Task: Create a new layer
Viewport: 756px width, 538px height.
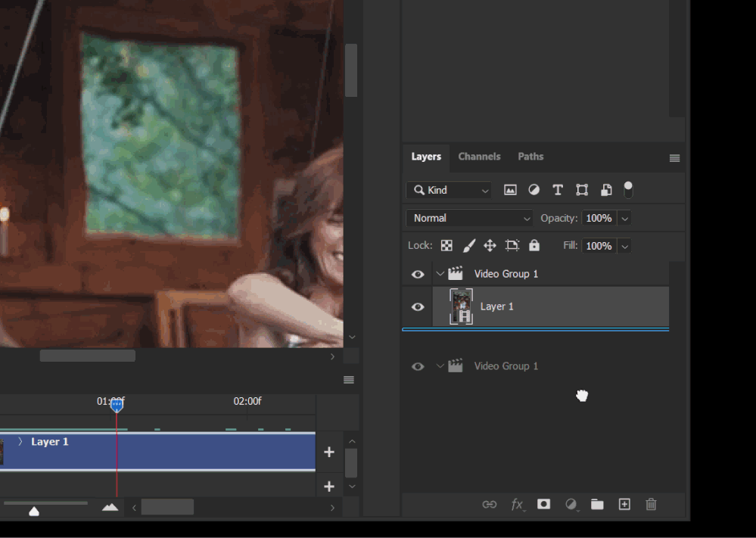Action: coord(624,504)
